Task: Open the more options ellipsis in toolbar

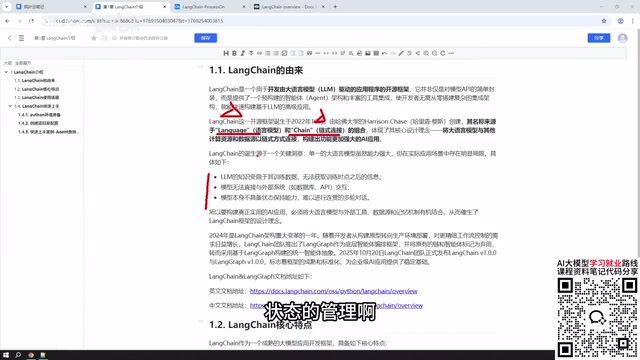Action: coord(451,53)
